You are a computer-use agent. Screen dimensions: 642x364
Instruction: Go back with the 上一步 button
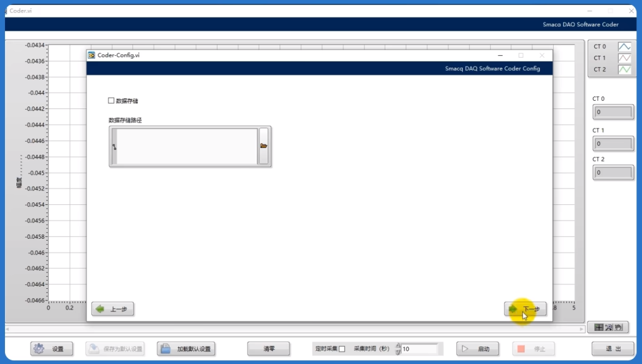pos(113,309)
